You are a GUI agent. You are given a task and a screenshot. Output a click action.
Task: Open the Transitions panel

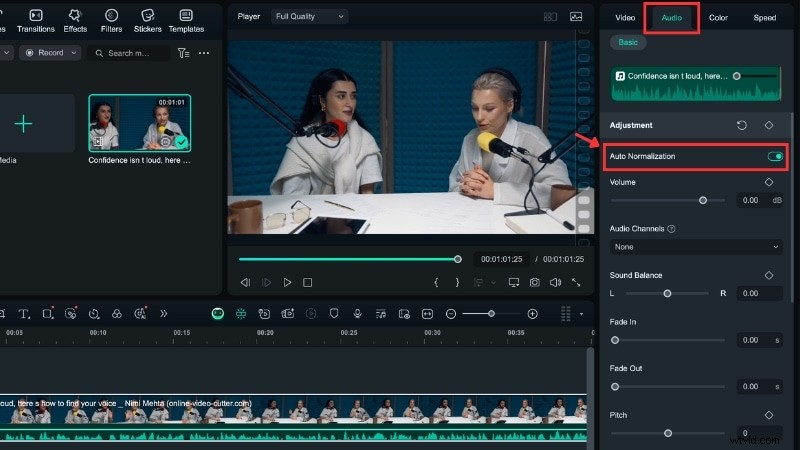36,21
